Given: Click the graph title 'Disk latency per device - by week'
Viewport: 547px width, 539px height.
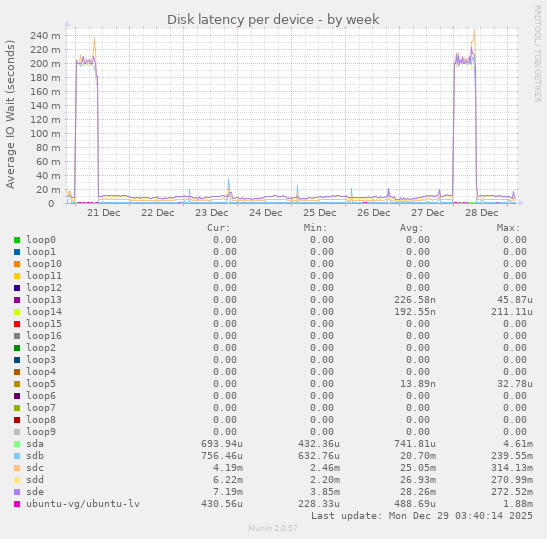Looking at the screenshot, I should coord(273,20).
